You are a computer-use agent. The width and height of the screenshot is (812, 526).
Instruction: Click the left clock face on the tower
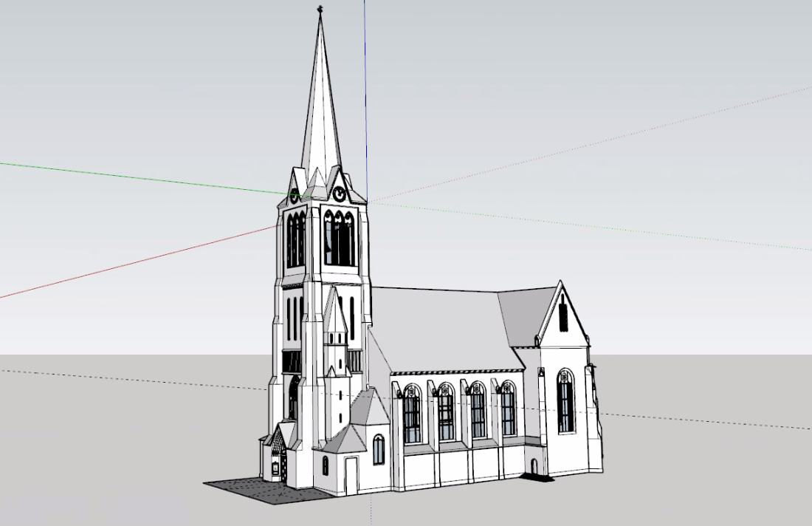pyautogui.click(x=295, y=196)
